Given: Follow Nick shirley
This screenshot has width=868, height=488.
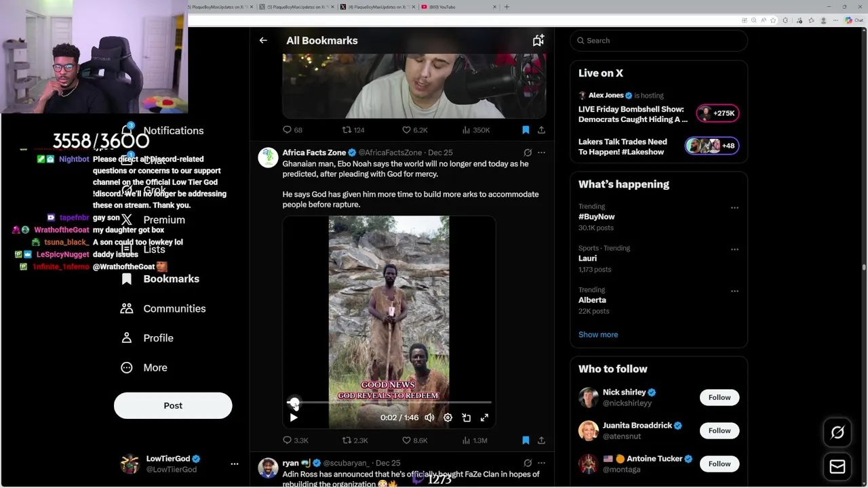Looking at the screenshot, I should pyautogui.click(x=719, y=397).
